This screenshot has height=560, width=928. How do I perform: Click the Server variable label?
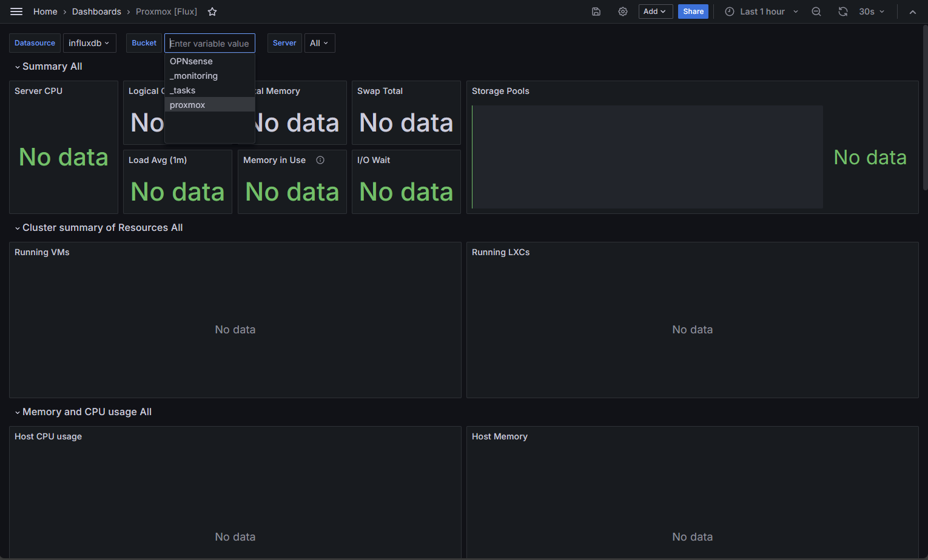coord(284,43)
